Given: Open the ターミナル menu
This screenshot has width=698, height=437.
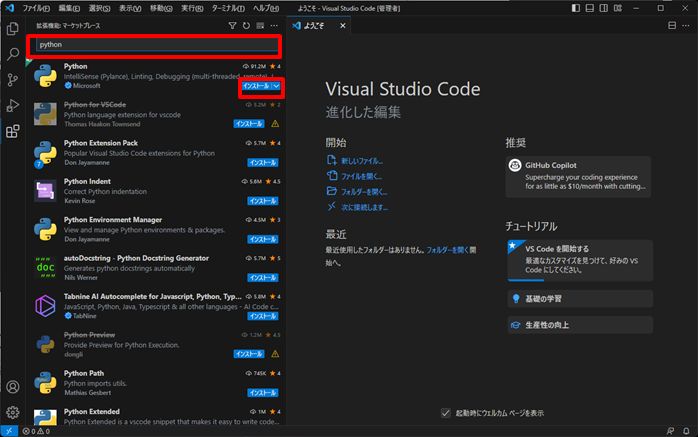Looking at the screenshot, I should click(x=228, y=8).
